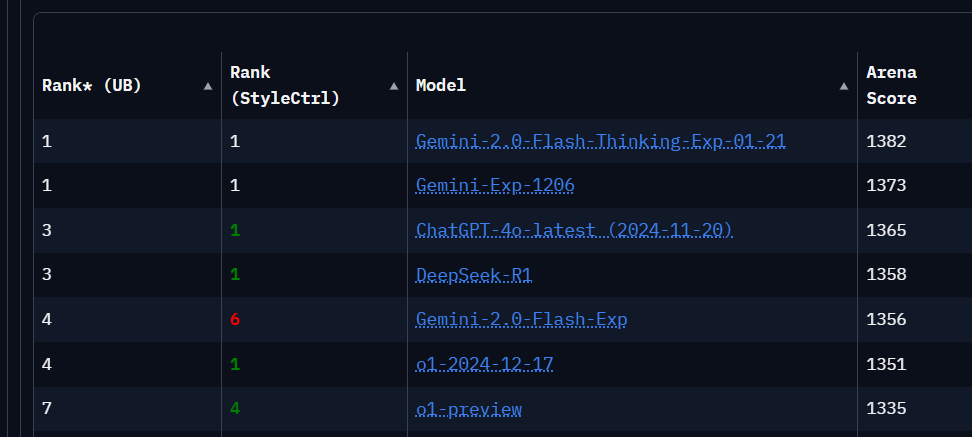
Task: Click StyleCtrl rank 1 in Gemini-2.0-Flash-Thinking row
Action: [x=235, y=141]
